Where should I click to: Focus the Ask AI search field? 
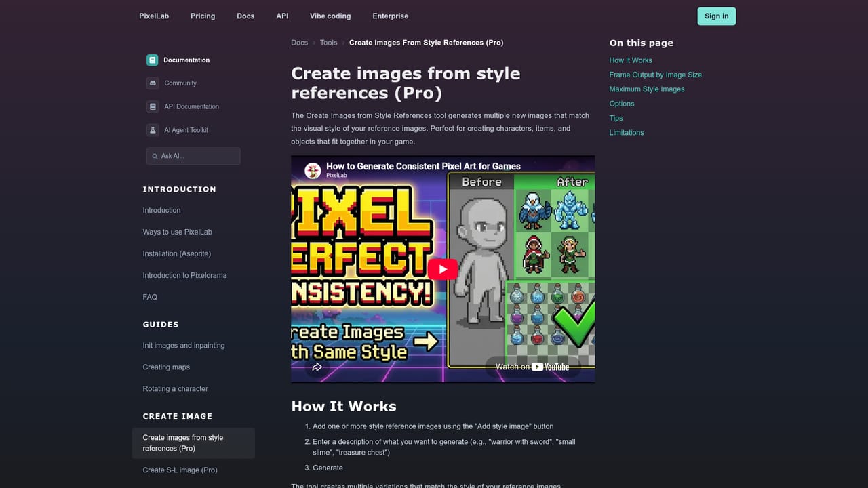193,157
